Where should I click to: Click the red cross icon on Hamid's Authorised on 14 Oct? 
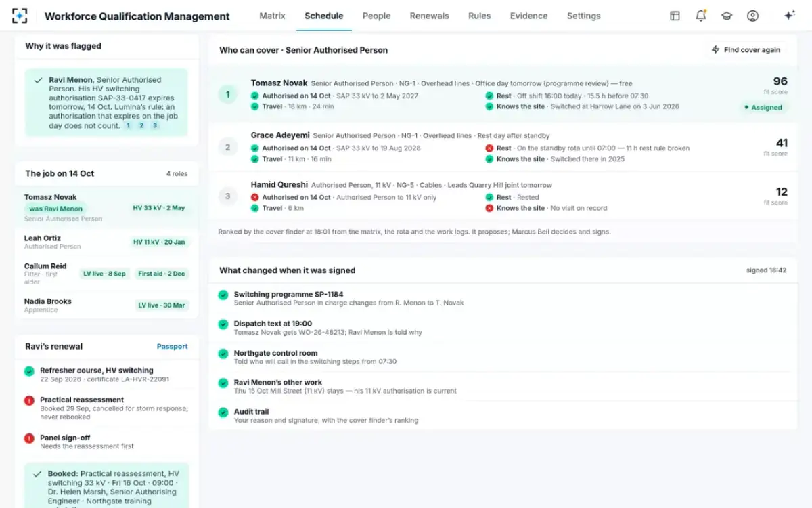point(255,198)
